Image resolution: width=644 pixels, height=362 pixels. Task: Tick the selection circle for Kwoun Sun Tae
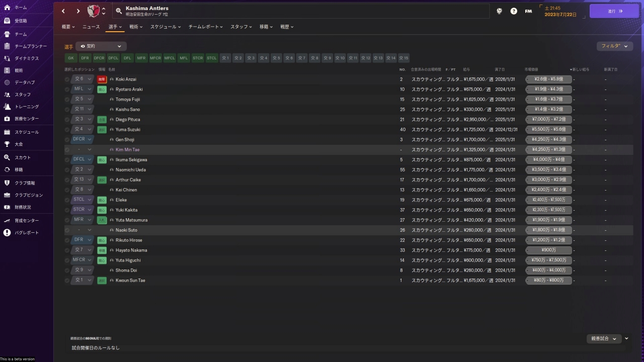pos(67,281)
